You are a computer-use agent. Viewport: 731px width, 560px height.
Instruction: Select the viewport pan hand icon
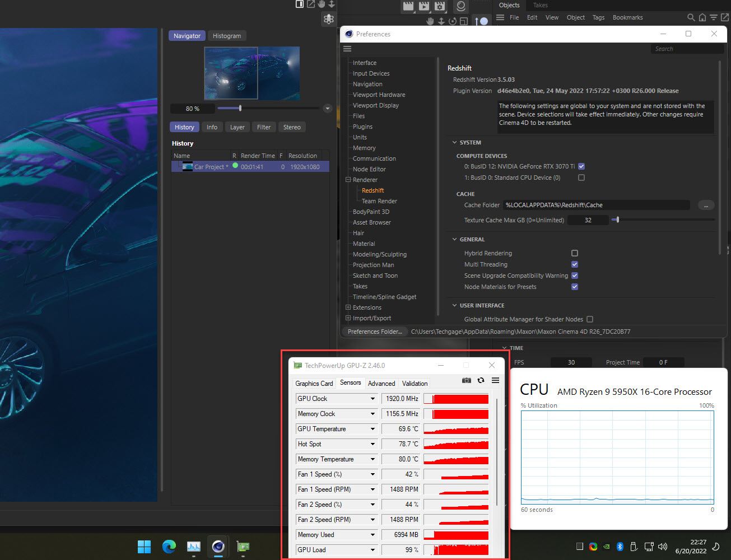[x=429, y=21]
